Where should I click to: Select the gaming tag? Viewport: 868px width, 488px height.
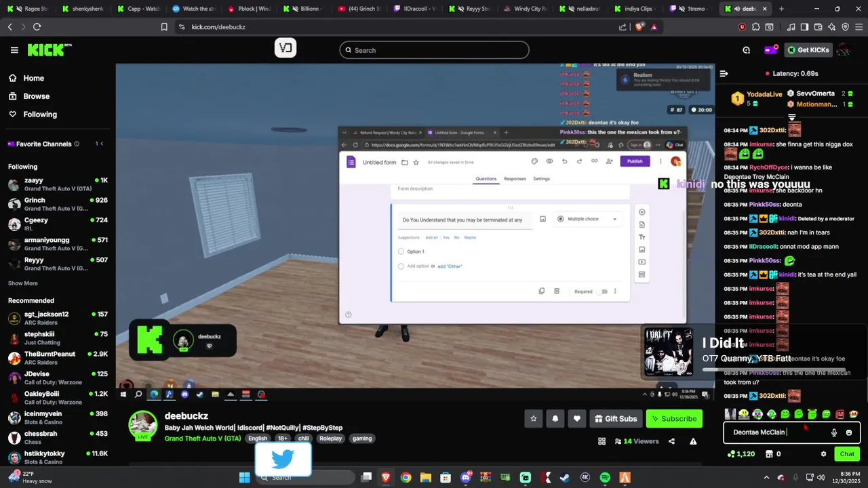click(362, 439)
